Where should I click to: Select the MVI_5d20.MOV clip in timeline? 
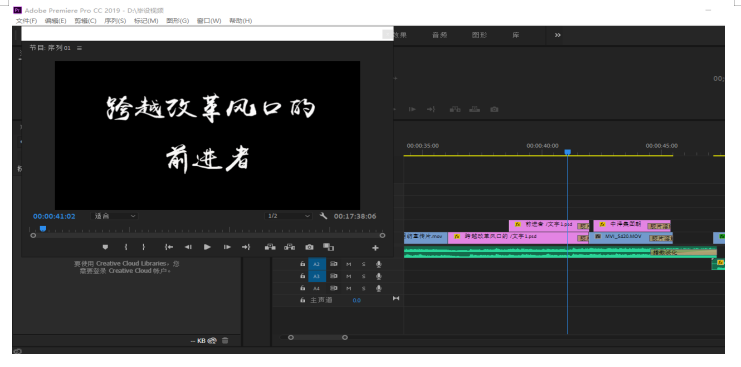(x=630, y=238)
